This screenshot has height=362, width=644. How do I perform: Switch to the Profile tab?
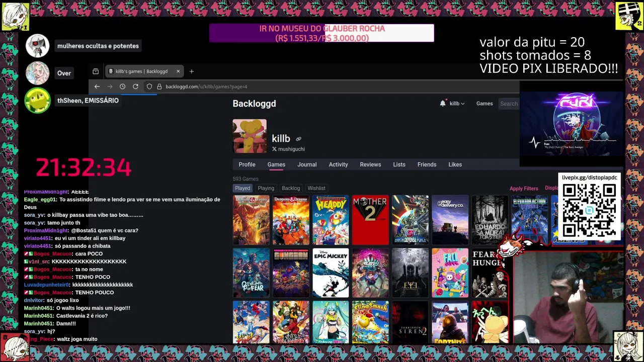[x=247, y=164]
